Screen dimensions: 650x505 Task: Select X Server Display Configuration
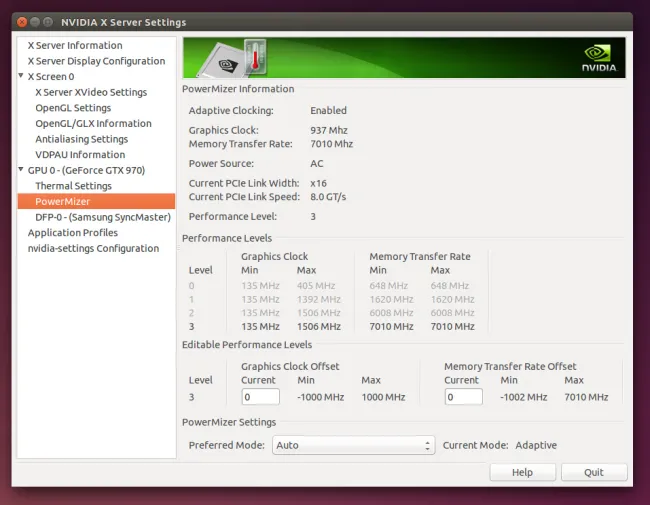[x=96, y=61]
